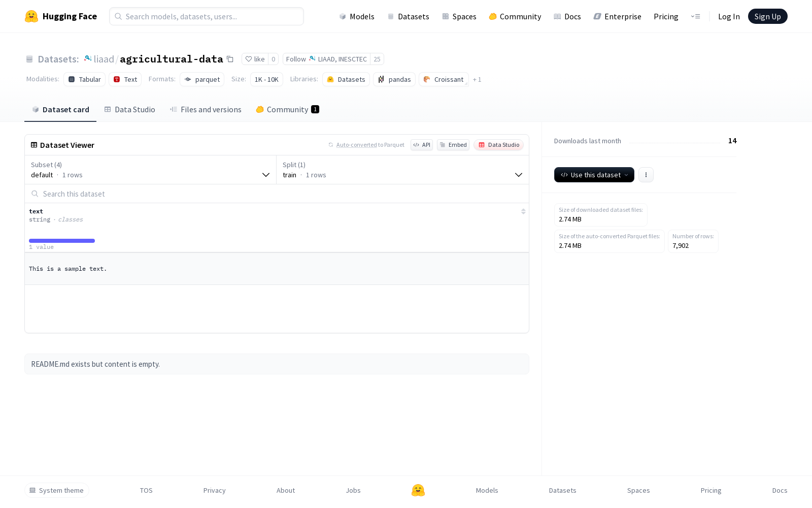
Task: Focus the search models, datasets, users field
Action: [x=207, y=16]
